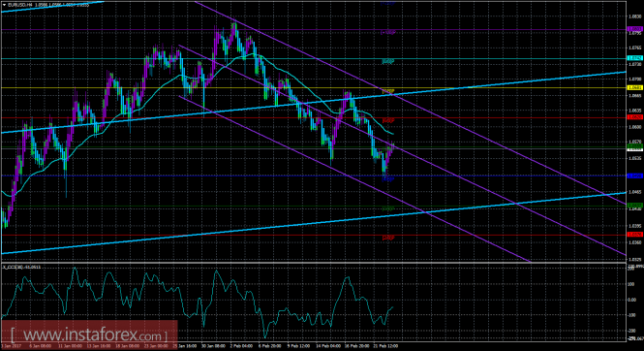644x351 pixels.
Task: Select the cyan price label on price axis
Action: pos(635,58)
